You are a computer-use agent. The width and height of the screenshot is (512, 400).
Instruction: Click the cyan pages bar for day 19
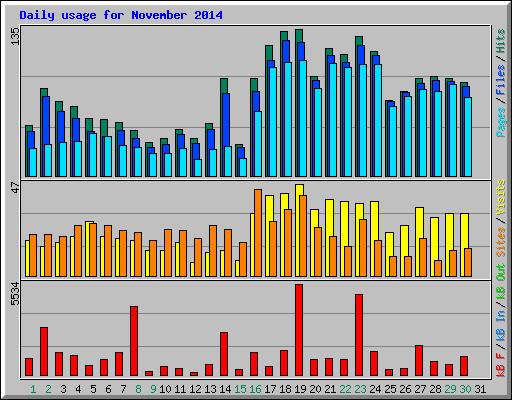[303, 118]
